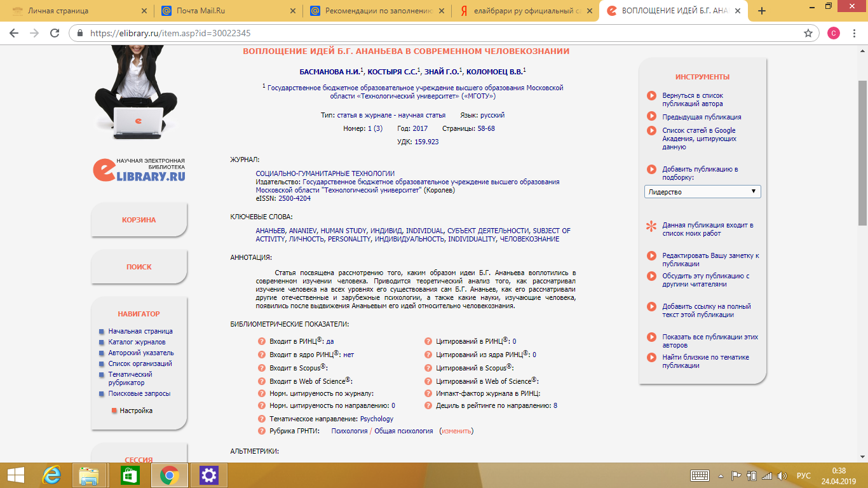Screen dimensions: 868x488
Task: Click the help icon next to Импакт-фактор журнала в РИНЦ
Action: [428, 394]
